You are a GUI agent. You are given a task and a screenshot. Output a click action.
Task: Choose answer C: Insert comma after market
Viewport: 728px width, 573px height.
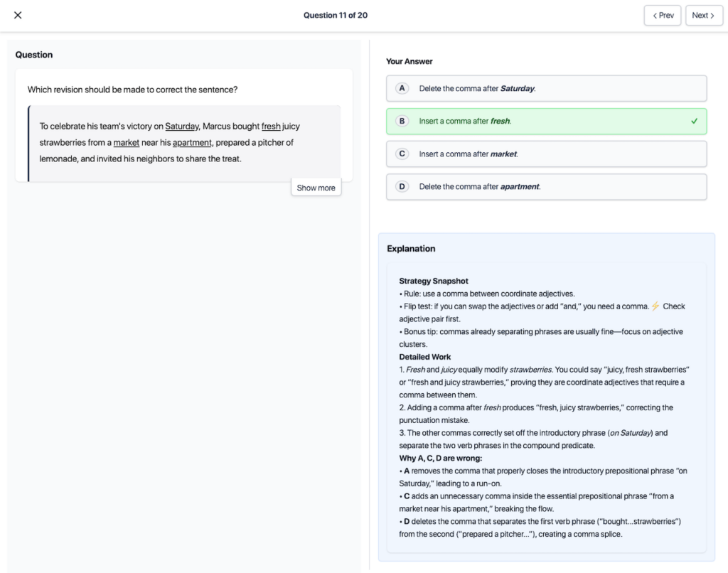click(x=546, y=154)
